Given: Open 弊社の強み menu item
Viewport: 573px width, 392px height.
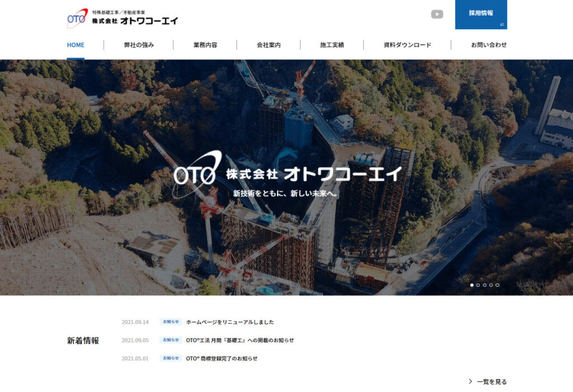Looking at the screenshot, I should 139,45.
